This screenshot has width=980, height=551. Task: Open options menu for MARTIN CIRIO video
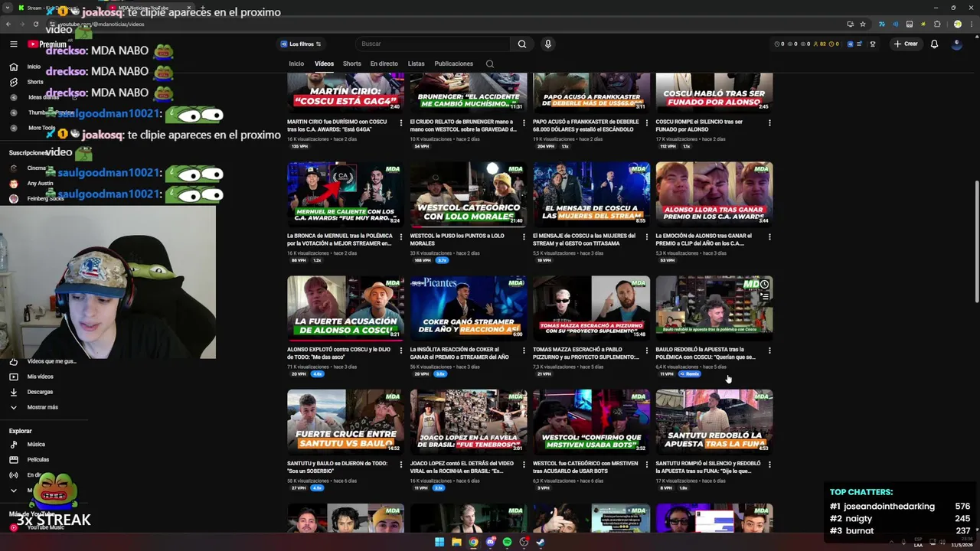[x=400, y=122]
